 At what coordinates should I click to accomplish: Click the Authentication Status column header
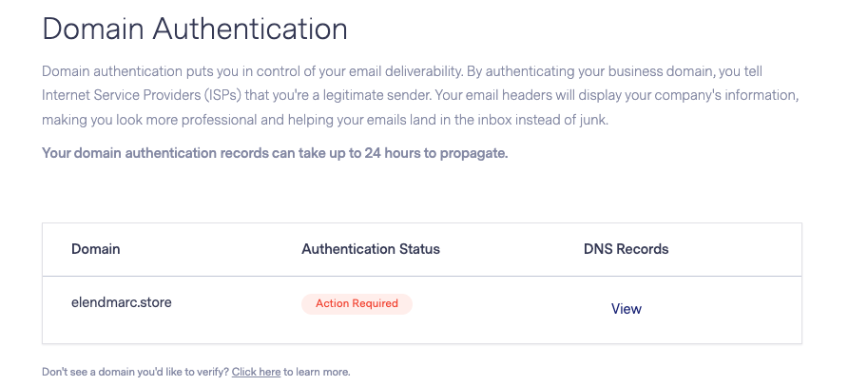coord(371,249)
